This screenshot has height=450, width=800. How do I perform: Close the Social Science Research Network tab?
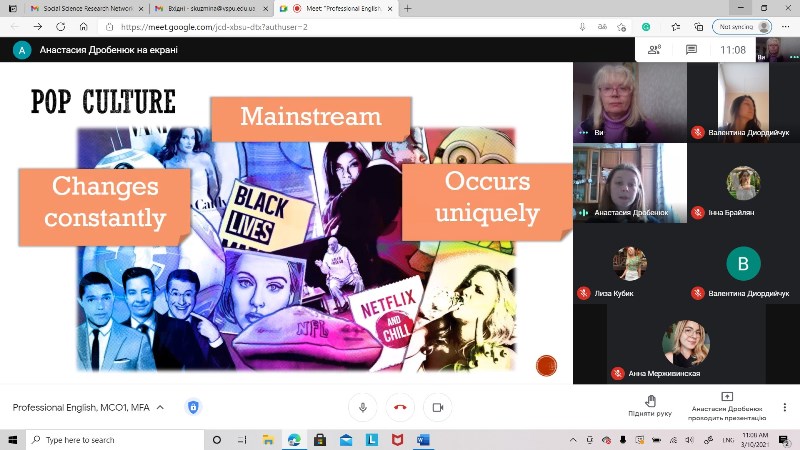click(x=141, y=9)
